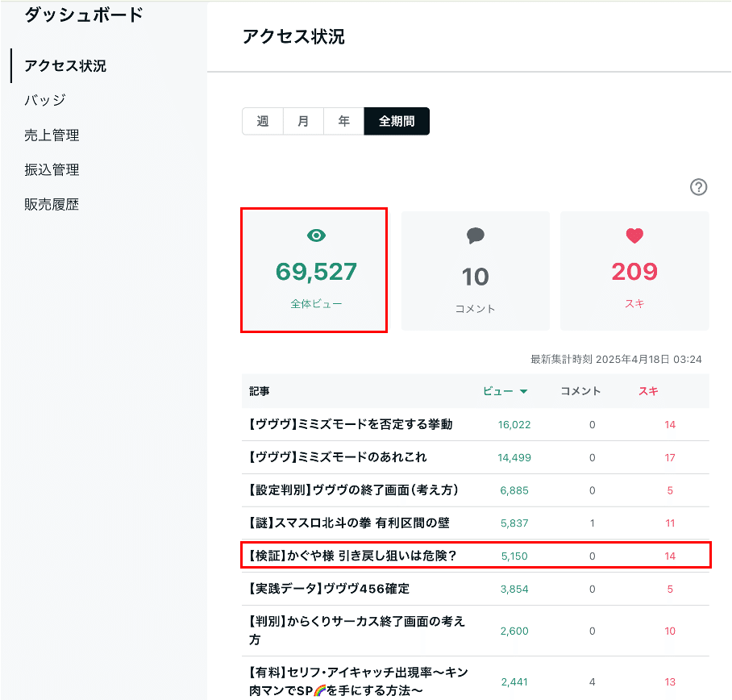Click the コメント counter showing 10
Viewport: 732px width, 700px height.
(x=474, y=271)
